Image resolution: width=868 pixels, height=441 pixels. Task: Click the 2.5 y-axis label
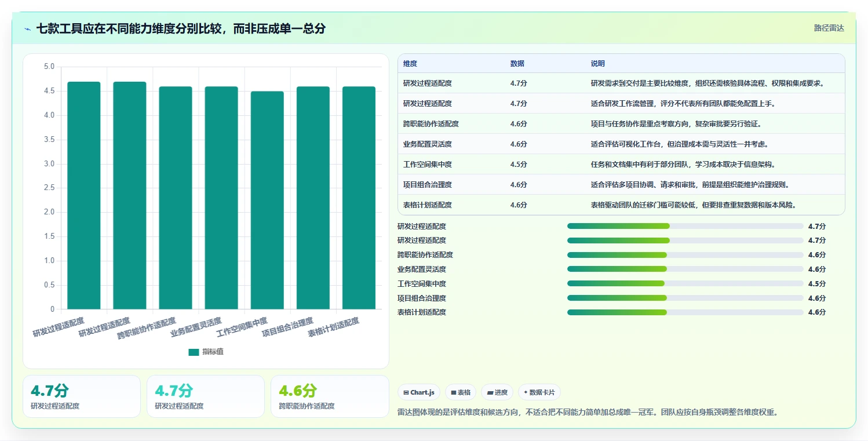pyautogui.click(x=49, y=188)
